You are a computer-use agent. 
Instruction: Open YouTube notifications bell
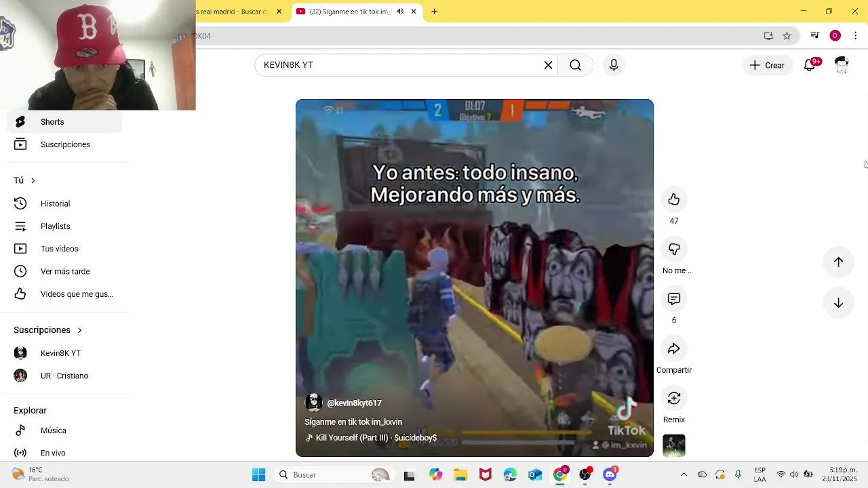point(810,65)
